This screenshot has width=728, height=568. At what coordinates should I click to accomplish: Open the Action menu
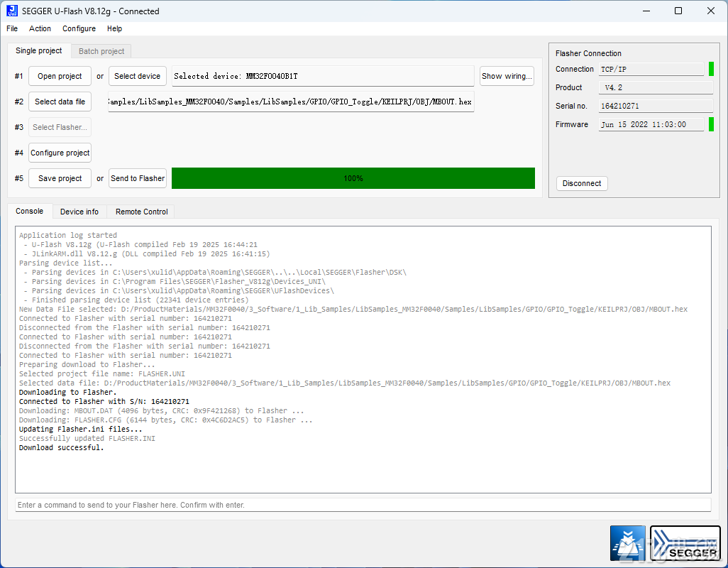click(40, 28)
